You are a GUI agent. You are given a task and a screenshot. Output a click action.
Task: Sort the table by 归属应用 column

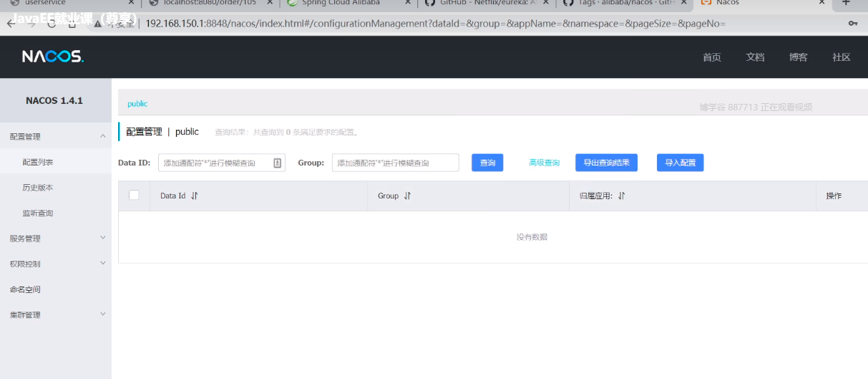[622, 196]
